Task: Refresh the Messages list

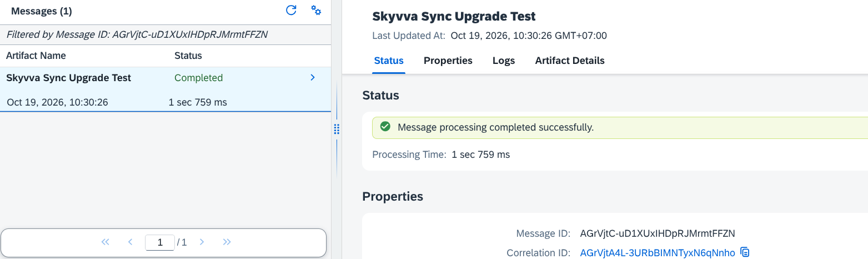Action: 291,11
